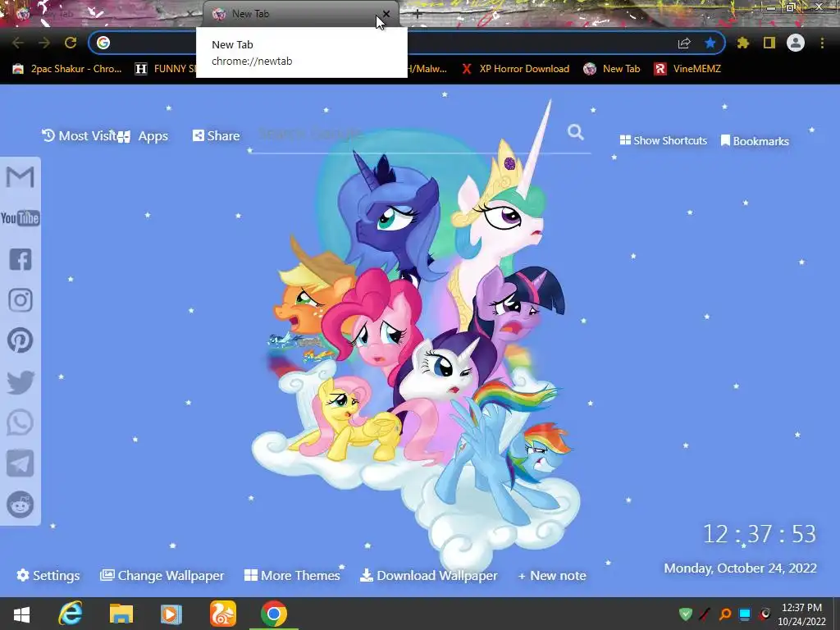Open Chrome side panel icon

coord(769,43)
